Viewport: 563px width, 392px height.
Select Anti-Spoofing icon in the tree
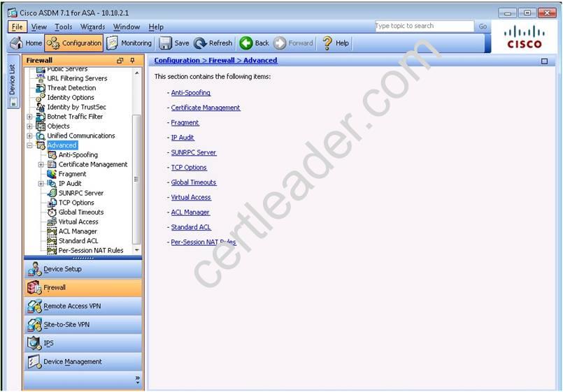(52, 155)
